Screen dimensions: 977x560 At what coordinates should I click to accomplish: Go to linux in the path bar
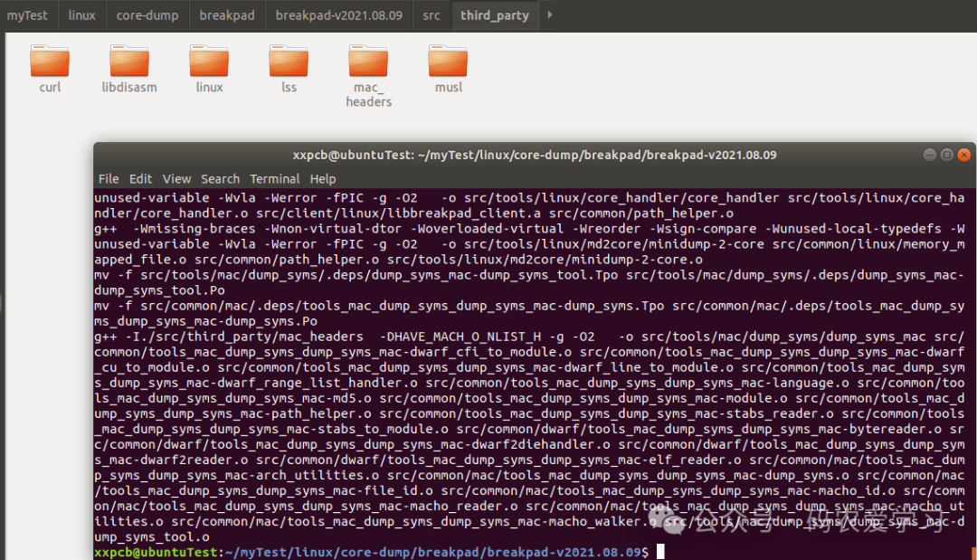pyautogui.click(x=81, y=15)
